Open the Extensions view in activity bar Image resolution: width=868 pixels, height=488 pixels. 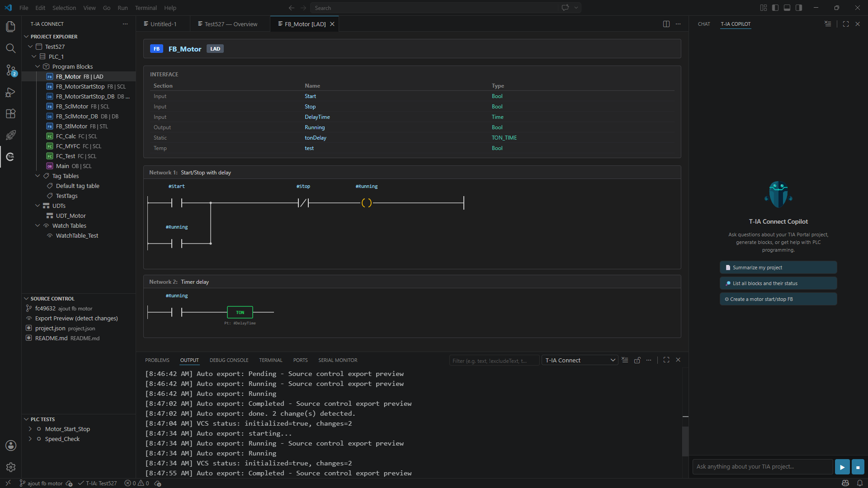(11, 113)
